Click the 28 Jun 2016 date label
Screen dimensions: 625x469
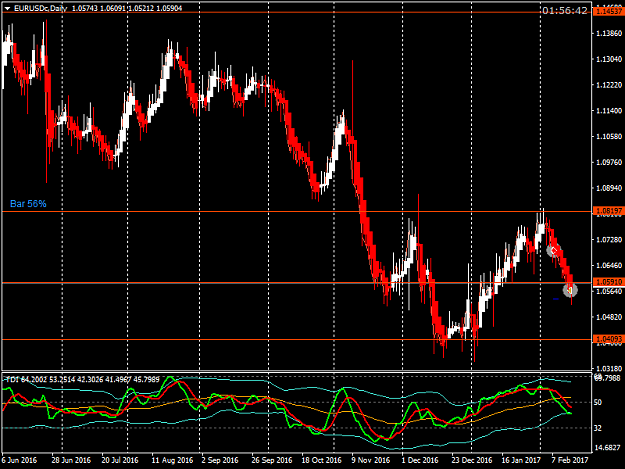click(x=71, y=460)
